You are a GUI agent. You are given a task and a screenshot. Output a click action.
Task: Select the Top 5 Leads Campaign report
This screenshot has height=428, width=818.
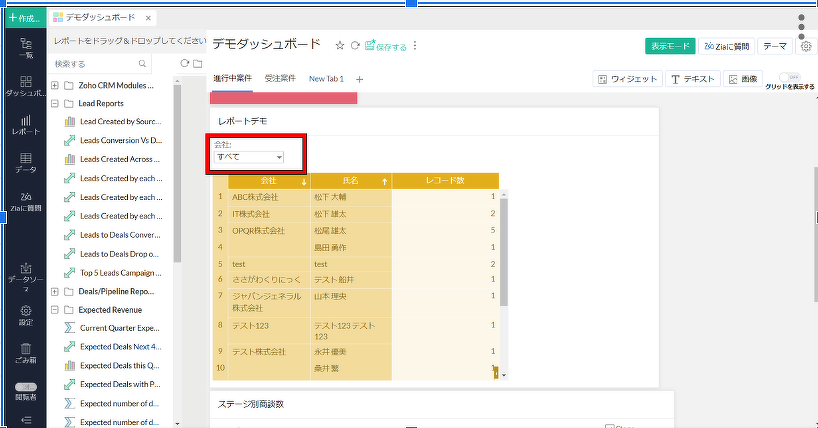[x=120, y=272]
